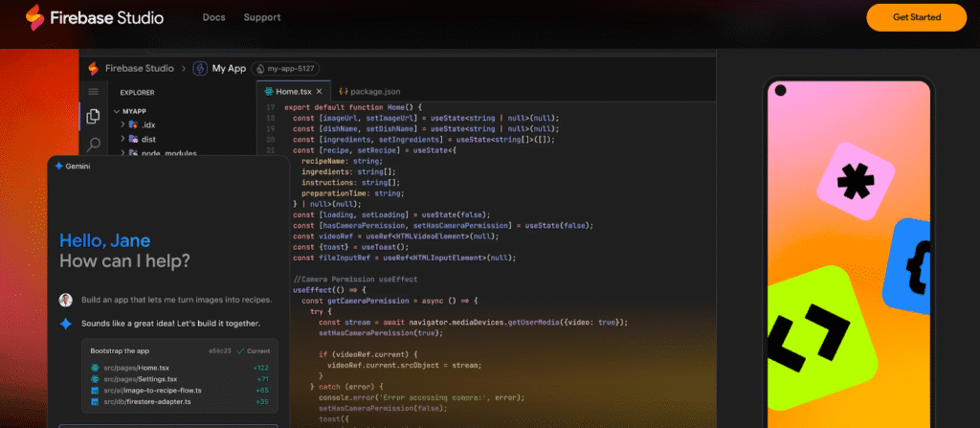The image size is (980, 428).
Task: Open src/db/firestore-adapter.ts file
Action: click(147, 402)
